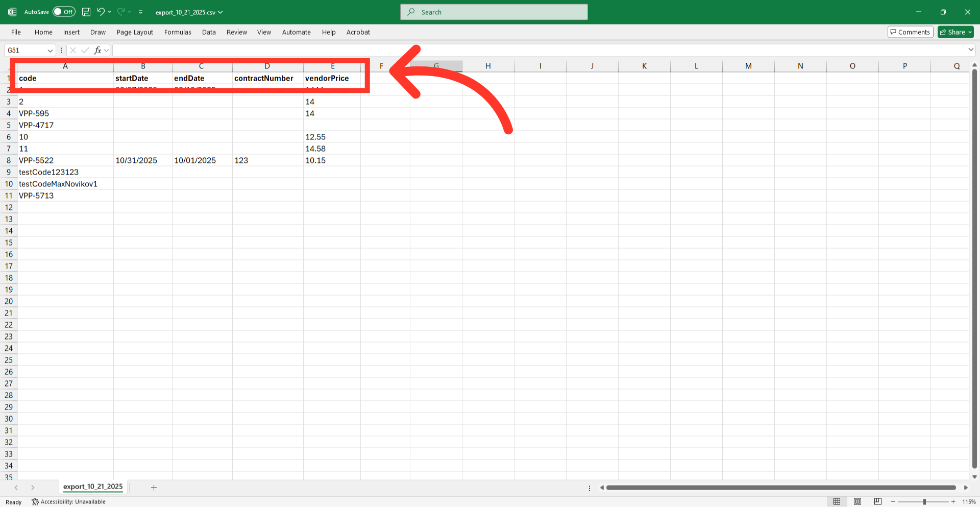The height and width of the screenshot is (507, 980).
Task: Switch to the Formulas tab
Action: [178, 32]
